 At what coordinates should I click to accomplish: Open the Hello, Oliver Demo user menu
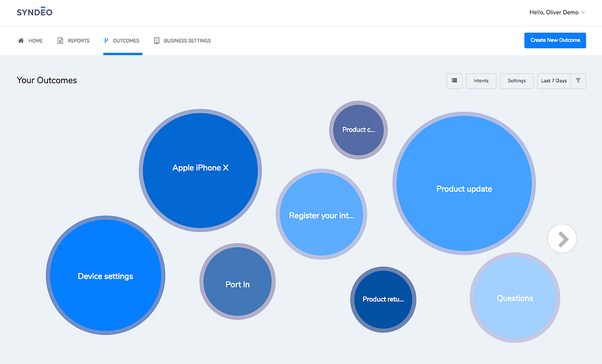click(x=556, y=12)
